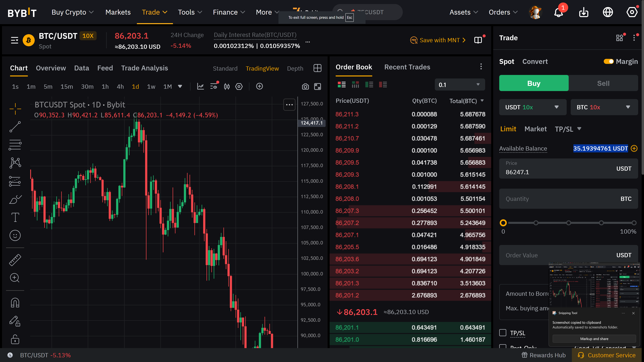Open the candlestick chart type icon
Screen dimensions: 644x362
[x=227, y=87]
